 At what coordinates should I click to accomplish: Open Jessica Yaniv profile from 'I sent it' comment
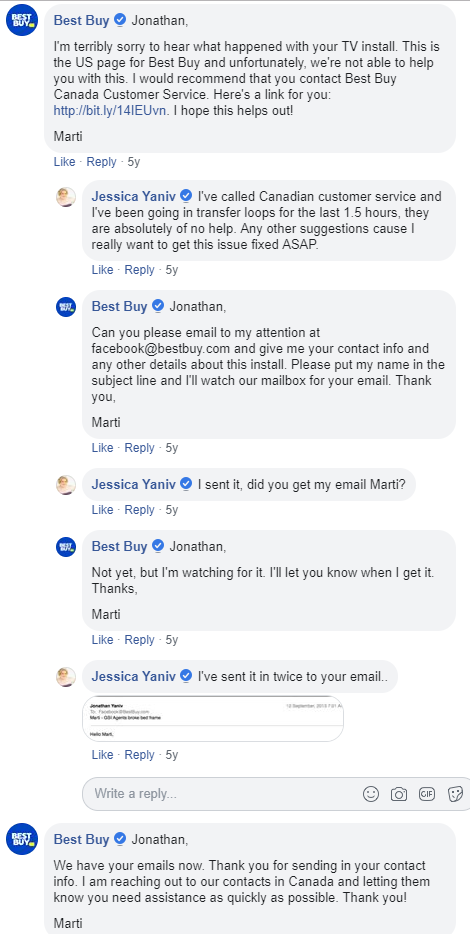point(133,484)
